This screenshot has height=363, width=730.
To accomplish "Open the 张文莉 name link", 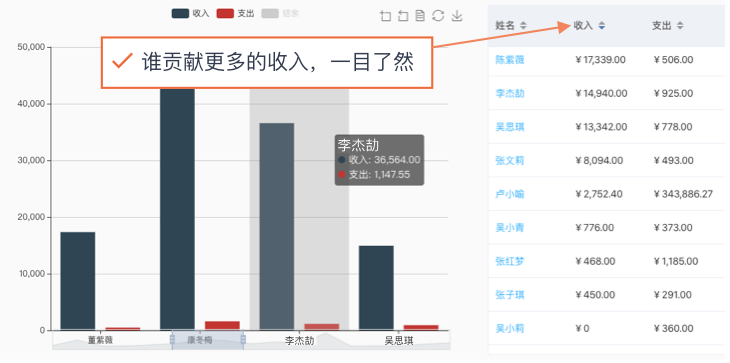I will 510,161.
